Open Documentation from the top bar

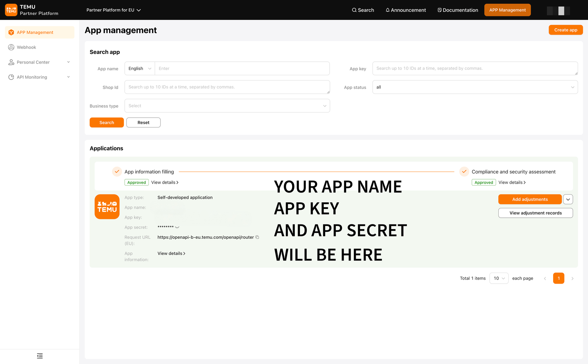458,10
